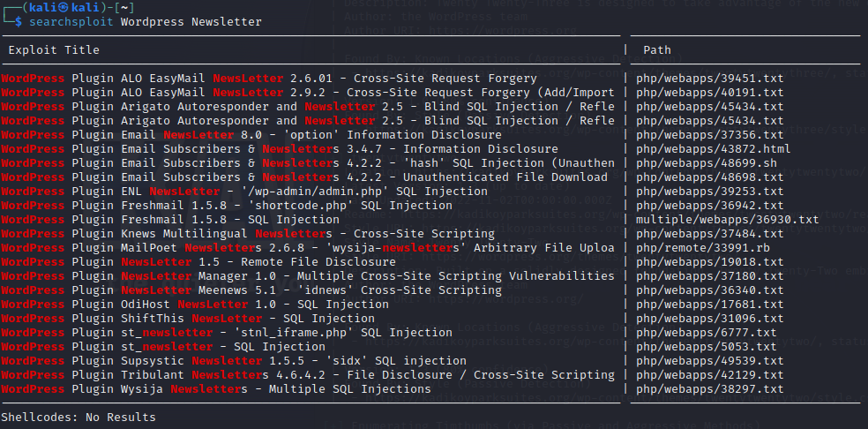The image size is (868, 429).
Task: Click path php/webapps/6777.txt
Action: [707, 333]
